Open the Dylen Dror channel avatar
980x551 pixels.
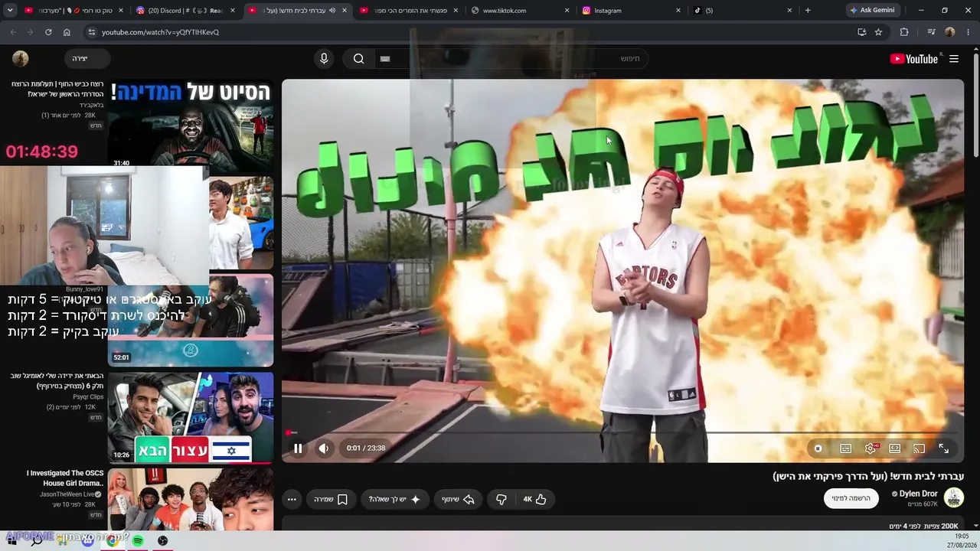click(x=954, y=498)
